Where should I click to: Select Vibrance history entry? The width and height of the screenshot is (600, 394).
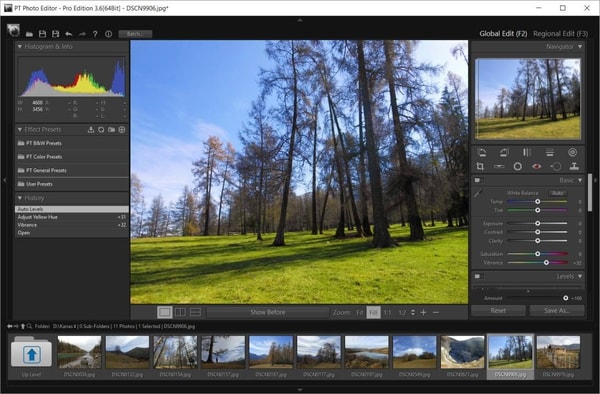tap(72, 225)
